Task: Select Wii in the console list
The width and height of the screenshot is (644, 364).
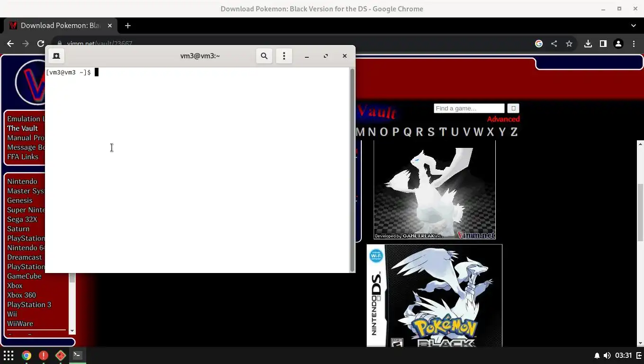Action: [x=12, y=314]
